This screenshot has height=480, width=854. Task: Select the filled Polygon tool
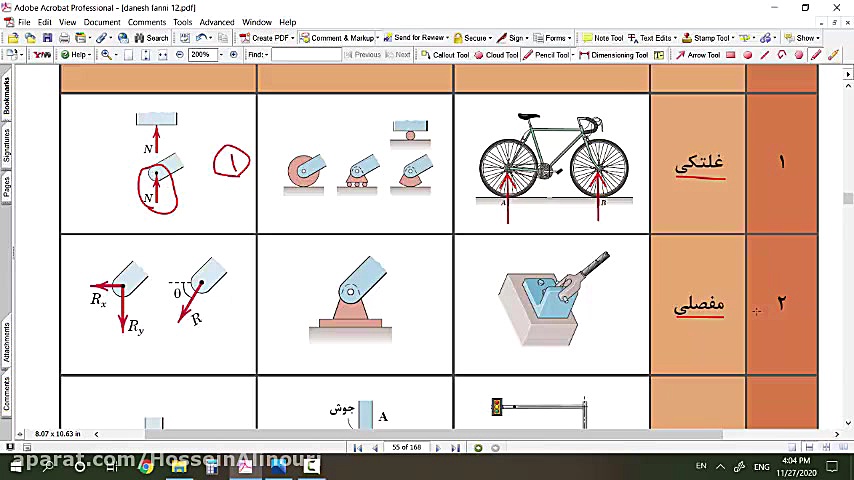pos(799,55)
